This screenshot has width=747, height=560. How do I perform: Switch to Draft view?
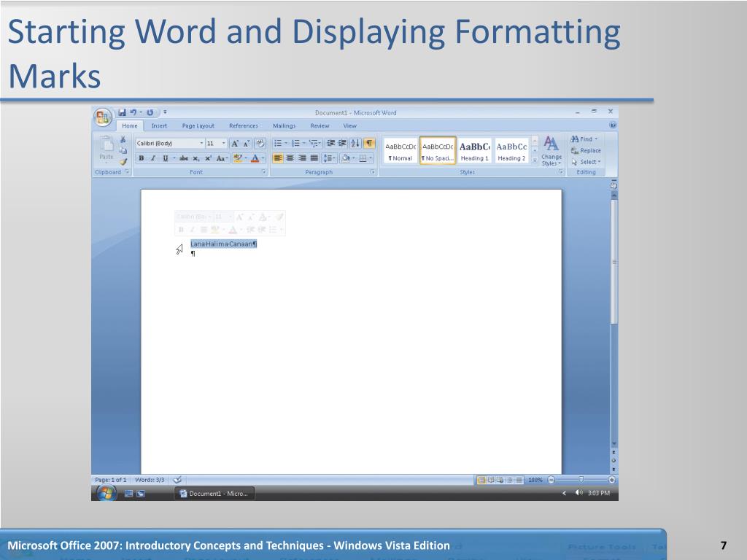(519, 480)
